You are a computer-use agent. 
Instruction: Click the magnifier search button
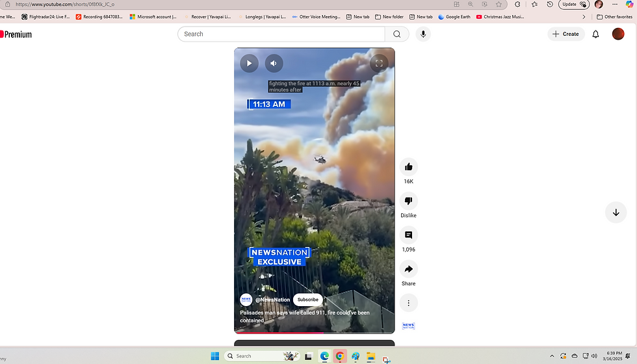pyautogui.click(x=397, y=34)
